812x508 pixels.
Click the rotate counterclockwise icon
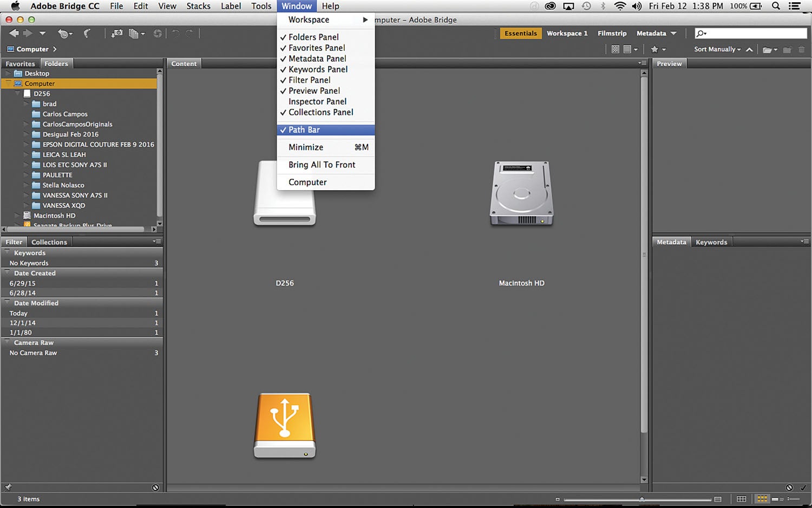pyautogui.click(x=174, y=34)
